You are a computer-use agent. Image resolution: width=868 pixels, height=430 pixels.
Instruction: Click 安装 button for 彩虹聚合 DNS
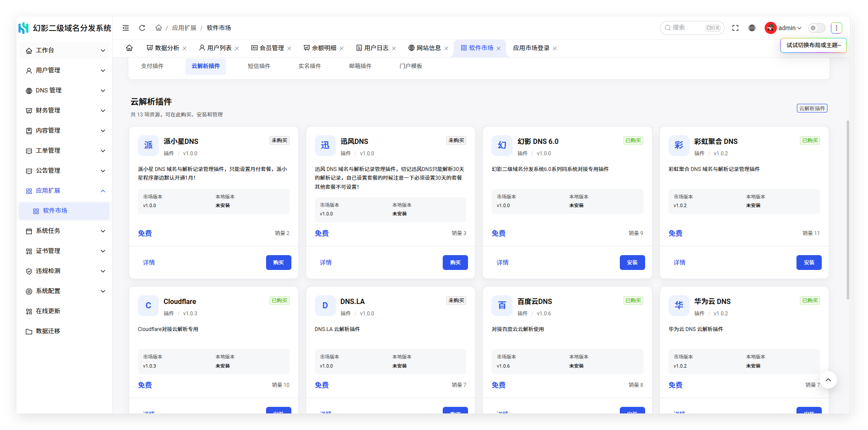[x=809, y=263]
